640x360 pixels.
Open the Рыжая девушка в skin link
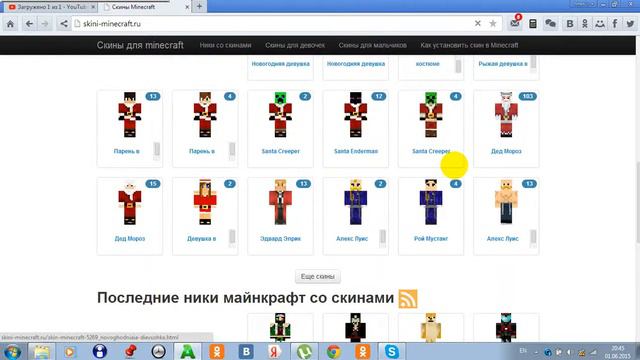(x=503, y=64)
